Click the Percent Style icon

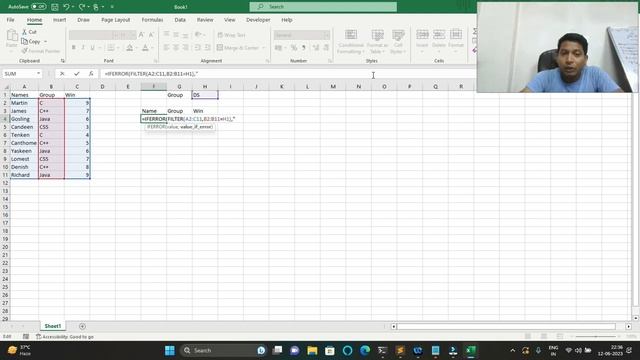click(294, 48)
